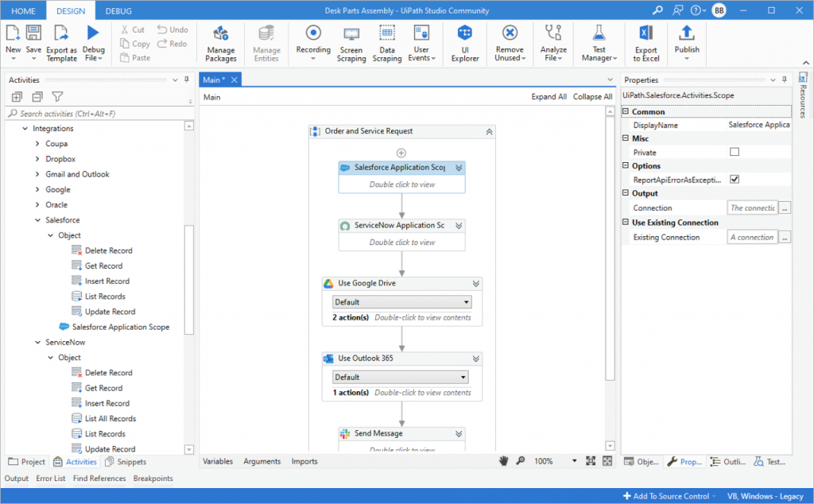Expand the Gmail and Outlook node
814x504 pixels.
37,174
